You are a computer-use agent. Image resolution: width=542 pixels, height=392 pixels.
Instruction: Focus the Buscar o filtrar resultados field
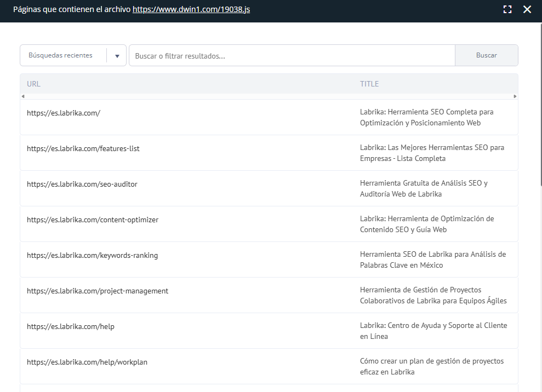292,55
